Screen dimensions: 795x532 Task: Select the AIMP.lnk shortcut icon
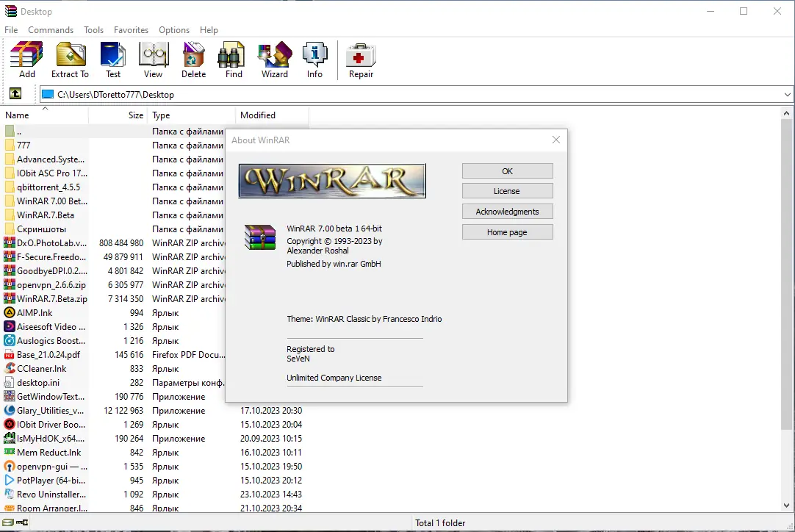click(x=9, y=313)
